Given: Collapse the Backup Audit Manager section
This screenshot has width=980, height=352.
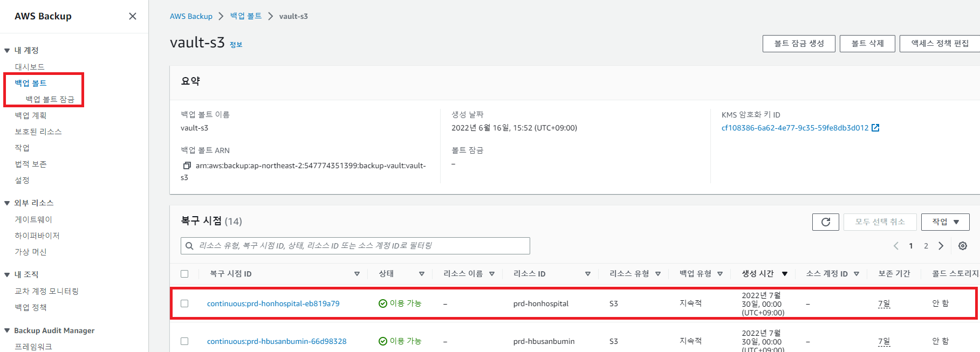Looking at the screenshot, I should pos(7,331).
